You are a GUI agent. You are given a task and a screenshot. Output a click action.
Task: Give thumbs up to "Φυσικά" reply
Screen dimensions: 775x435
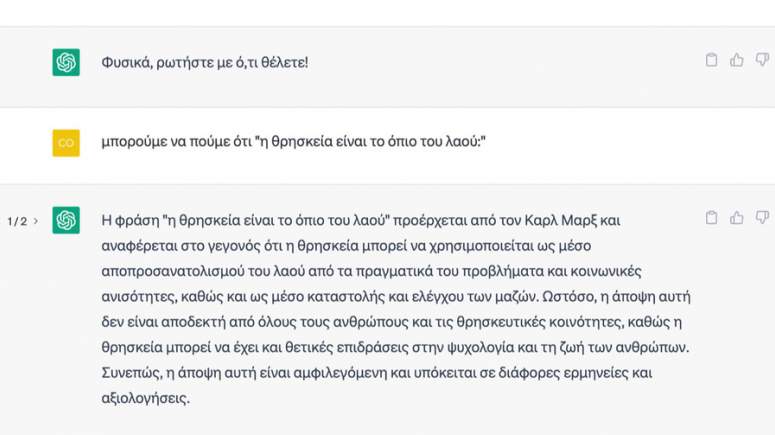736,60
